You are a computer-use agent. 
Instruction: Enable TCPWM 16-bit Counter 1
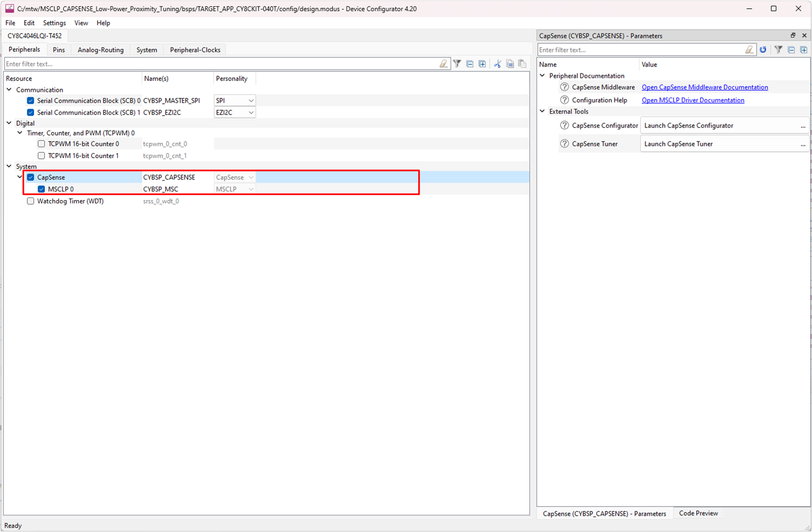point(41,156)
